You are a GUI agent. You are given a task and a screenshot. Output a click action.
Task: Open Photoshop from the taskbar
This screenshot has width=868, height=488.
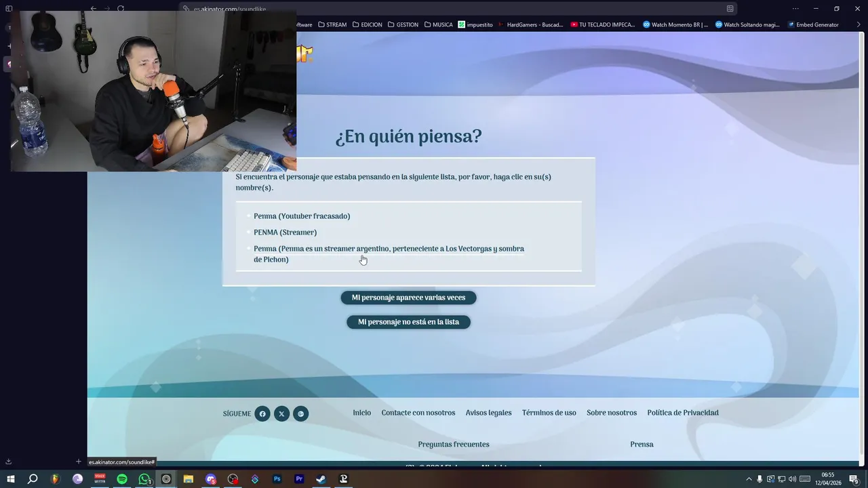277,479
